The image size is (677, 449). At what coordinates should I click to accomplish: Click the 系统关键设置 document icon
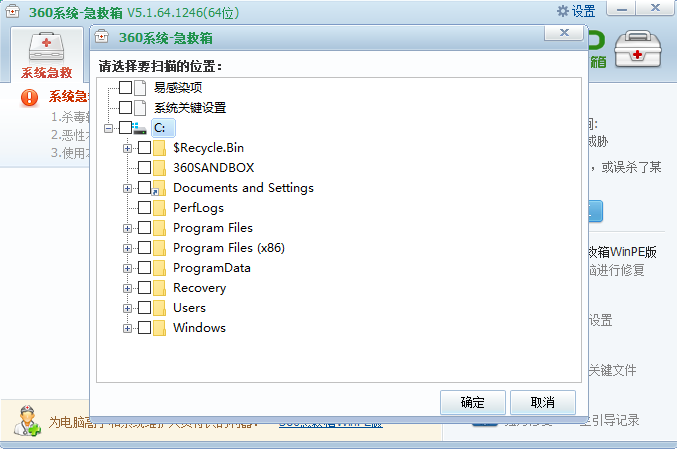[x=140, y=108]
